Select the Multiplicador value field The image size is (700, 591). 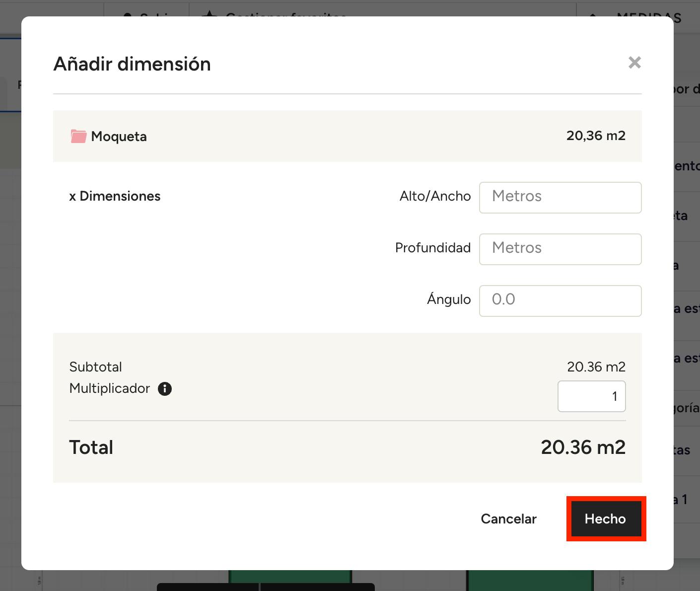click(x=591, y=396)
